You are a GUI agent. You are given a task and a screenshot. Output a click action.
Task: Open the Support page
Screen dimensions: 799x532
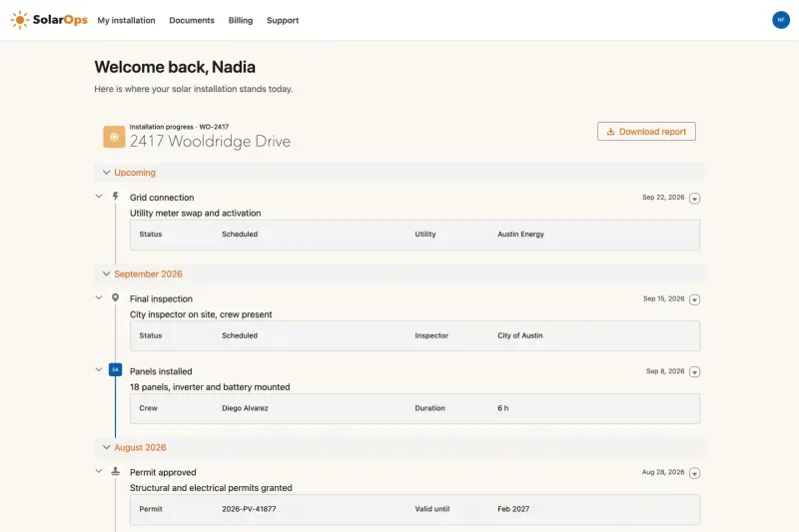[283, 20]
